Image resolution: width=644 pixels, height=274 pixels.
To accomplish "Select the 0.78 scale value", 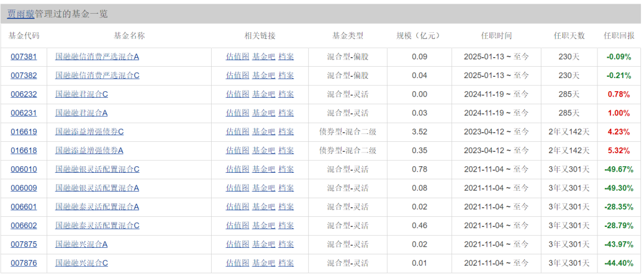I will tap(419, 169).
